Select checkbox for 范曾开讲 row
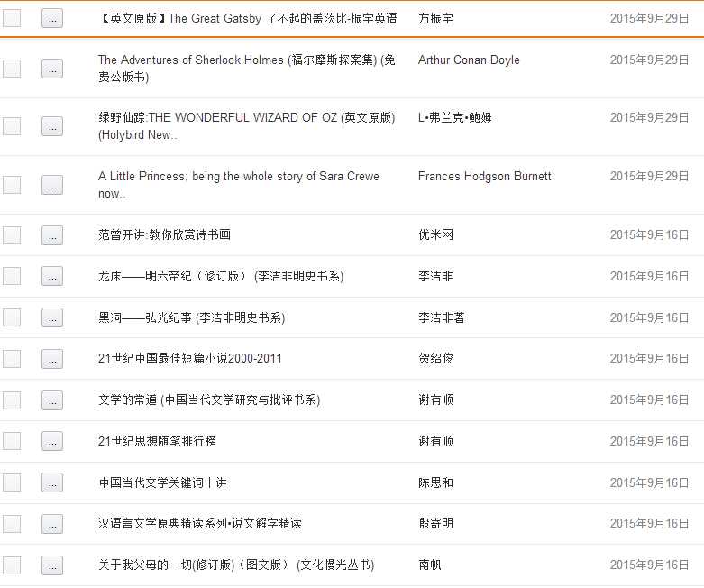The width and height of the screenshot is (704, 588). (x=12, y=235)
